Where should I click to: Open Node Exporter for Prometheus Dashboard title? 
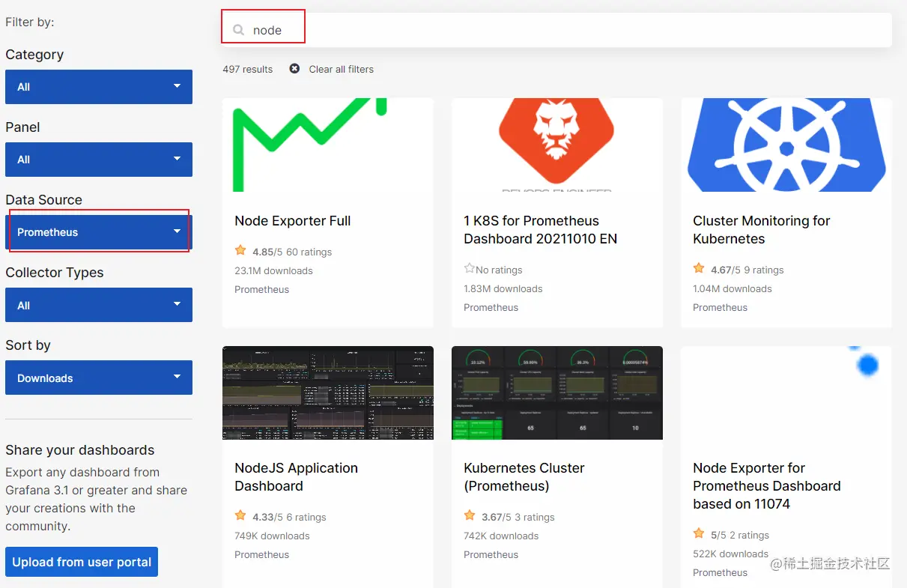click(x=767, y=486)
